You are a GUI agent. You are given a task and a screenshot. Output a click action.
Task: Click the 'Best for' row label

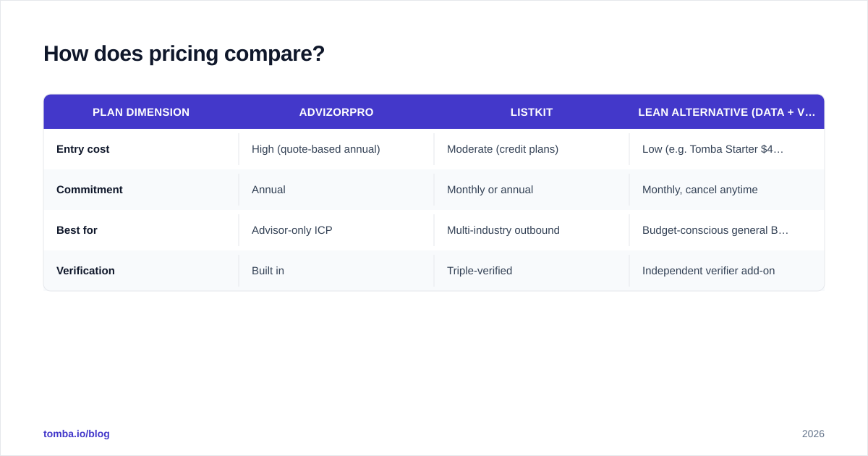point(141,230)
